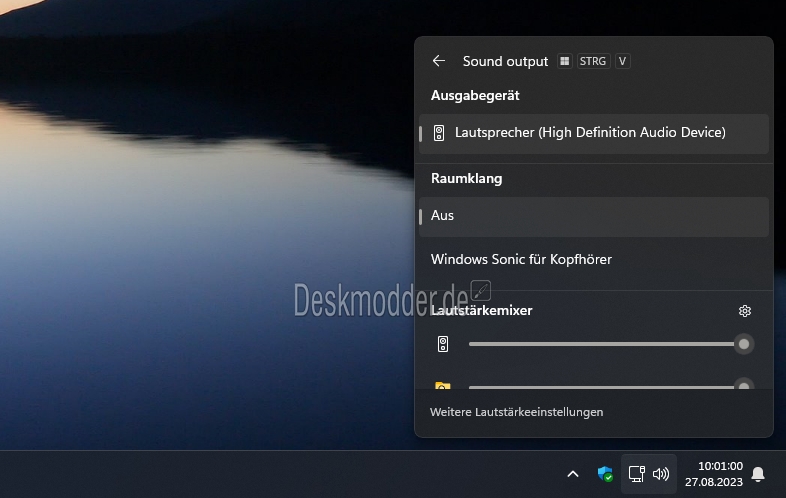Screen dimensions: 786x498
Task: Click the Lautstärkemixer heading
Action: (x=482, y=310)
